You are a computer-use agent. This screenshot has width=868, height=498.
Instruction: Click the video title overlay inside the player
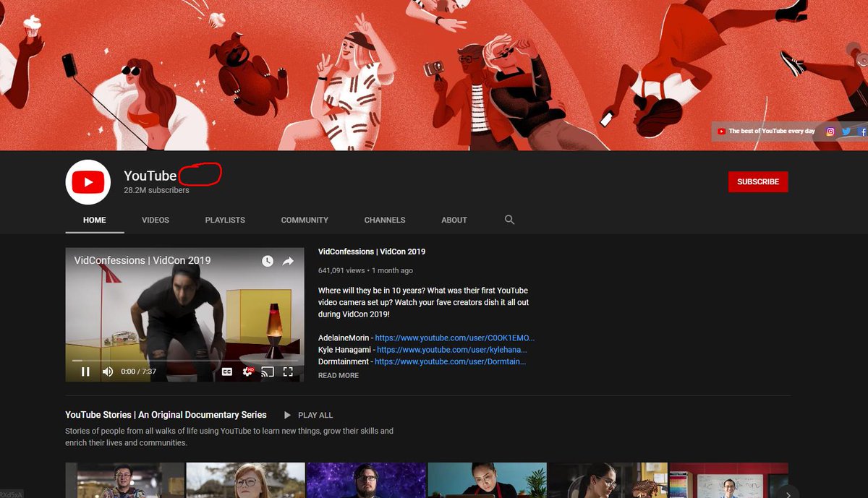(x=142, y=260)
